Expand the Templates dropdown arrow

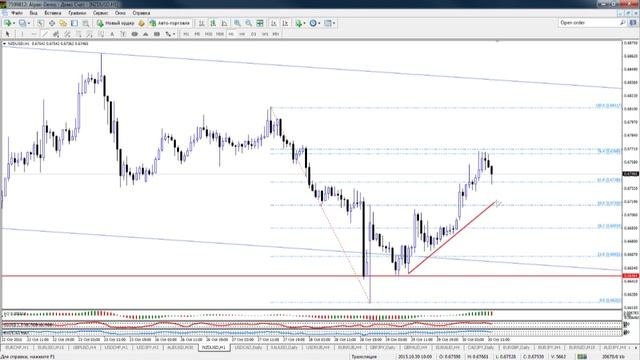[334, 23]
